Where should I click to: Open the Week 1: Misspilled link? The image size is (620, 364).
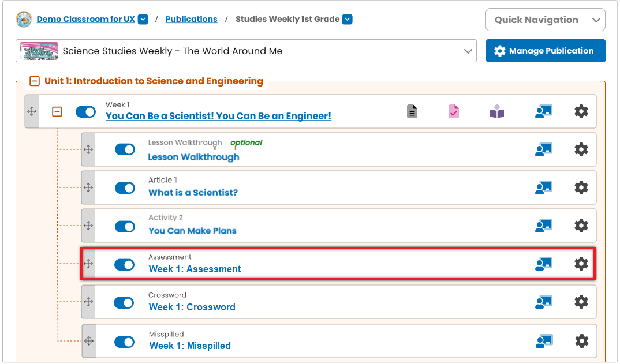click(190, 346)
